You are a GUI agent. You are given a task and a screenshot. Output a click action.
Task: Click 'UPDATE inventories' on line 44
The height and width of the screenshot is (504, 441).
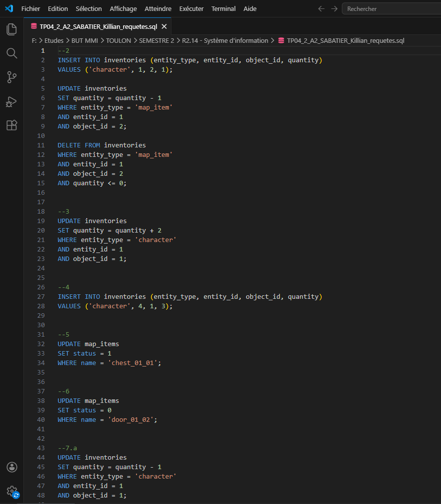[92, 457]
